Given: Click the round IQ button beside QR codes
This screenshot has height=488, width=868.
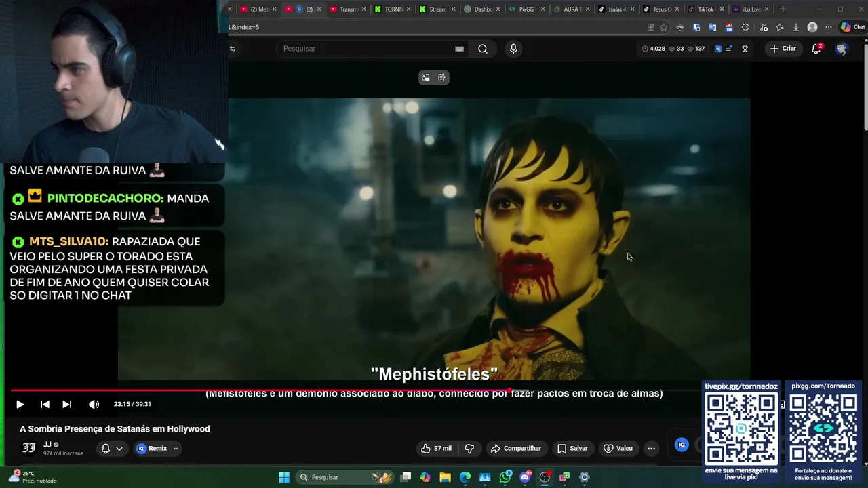Looking at the screenshot, I should click(682, 445).
